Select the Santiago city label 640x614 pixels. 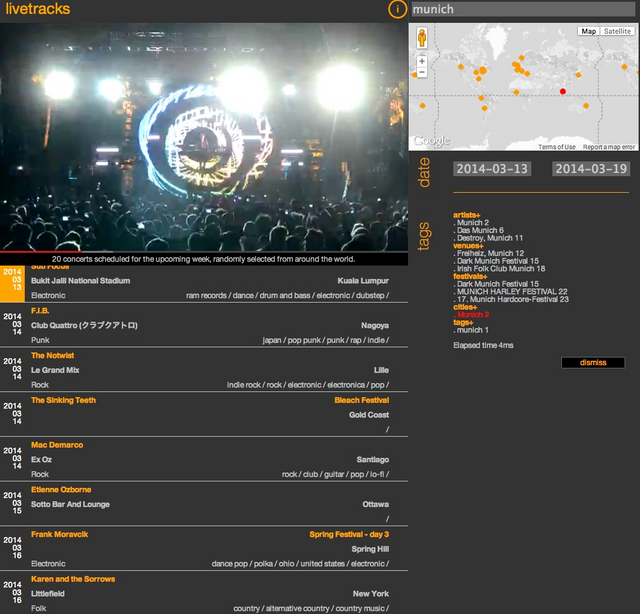click(x=373, y=459)
